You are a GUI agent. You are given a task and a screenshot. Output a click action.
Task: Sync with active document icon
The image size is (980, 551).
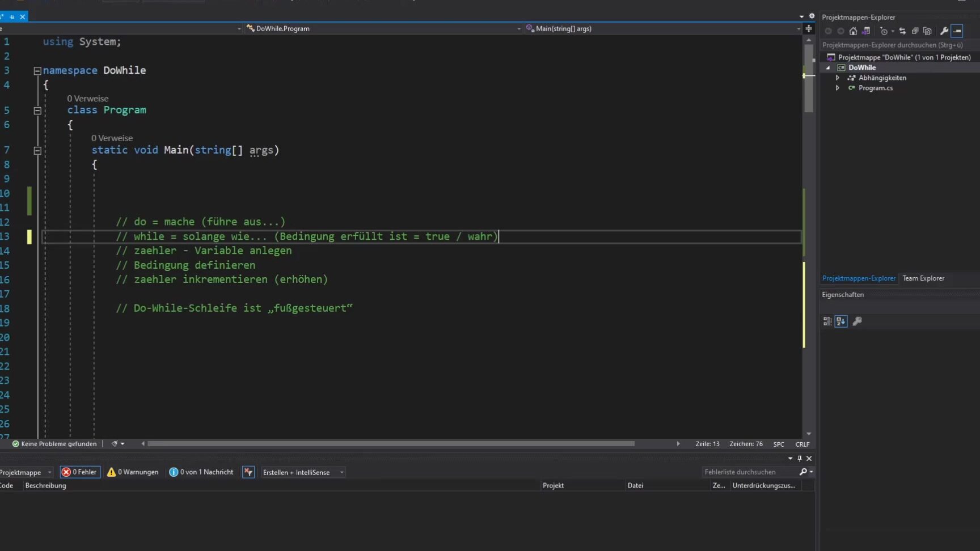(x=902, y=31)
